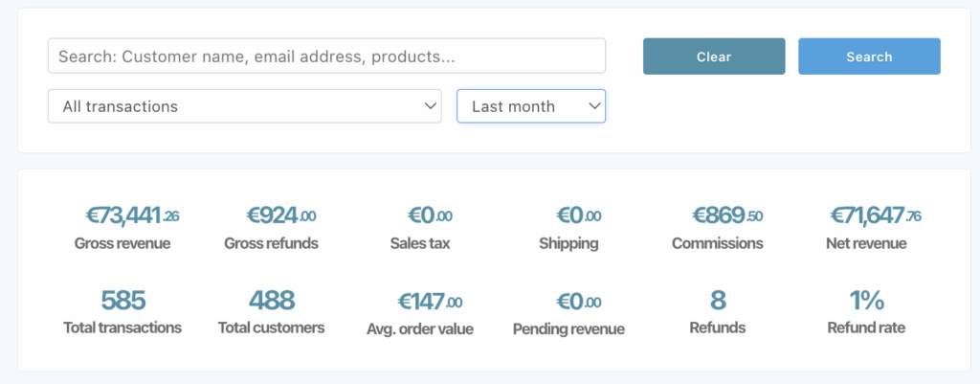Viewport: 980px width, 384px height.
Task: Select the 488 total customers figure
Action: [272, 301]
